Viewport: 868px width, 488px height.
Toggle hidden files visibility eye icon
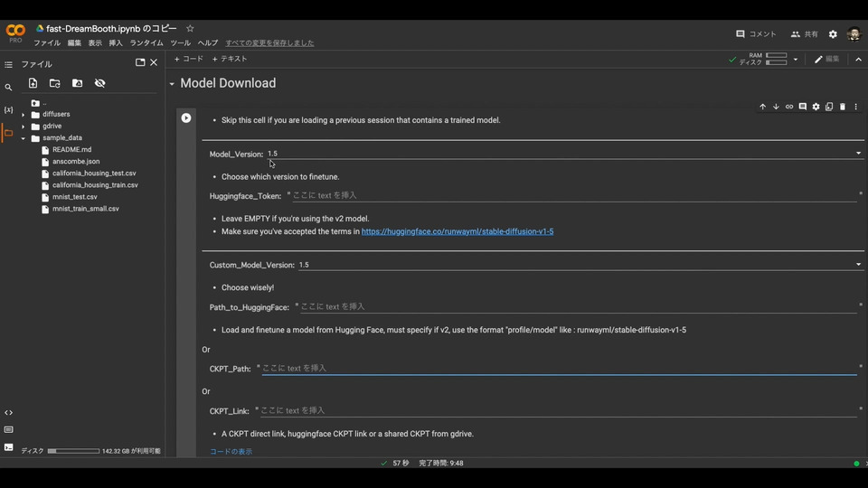click(99, 83)
